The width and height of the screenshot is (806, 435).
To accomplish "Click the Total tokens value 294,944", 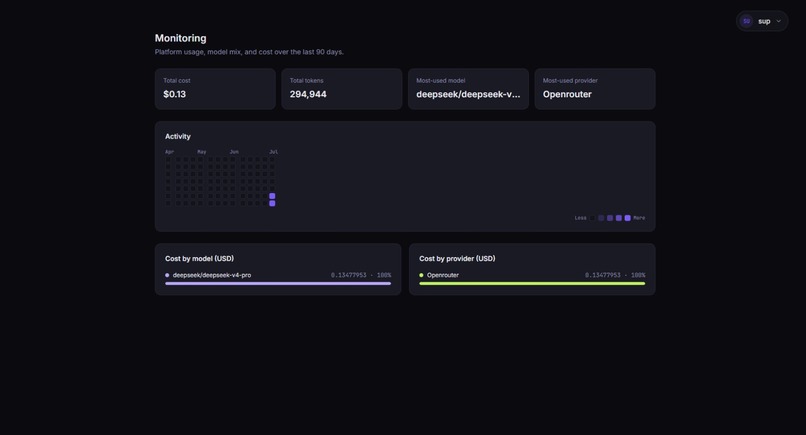I will coord(308,94).
